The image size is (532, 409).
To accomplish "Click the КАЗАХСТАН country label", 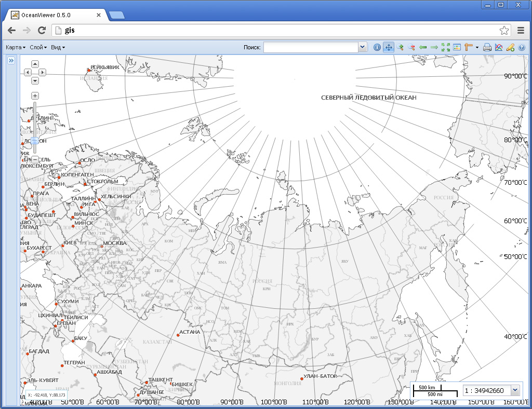I will click(157, 342).
